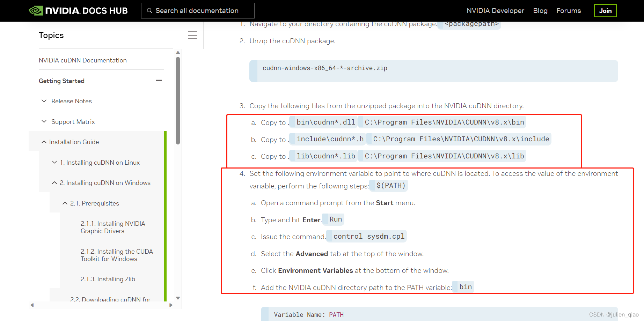This screenshot has width=644, height=321.
Task: Open 2.1. Prerequisites topic
Action: pyautogui.click(x=95, y=203)
